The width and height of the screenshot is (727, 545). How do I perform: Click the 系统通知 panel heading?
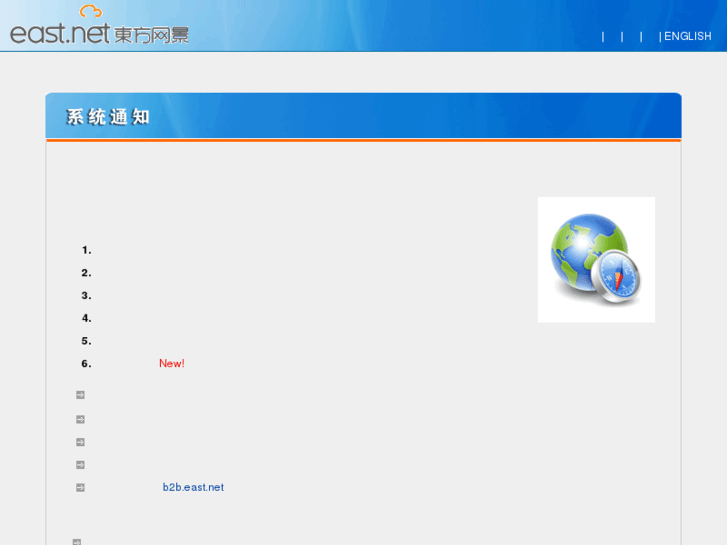pos(108,117)
